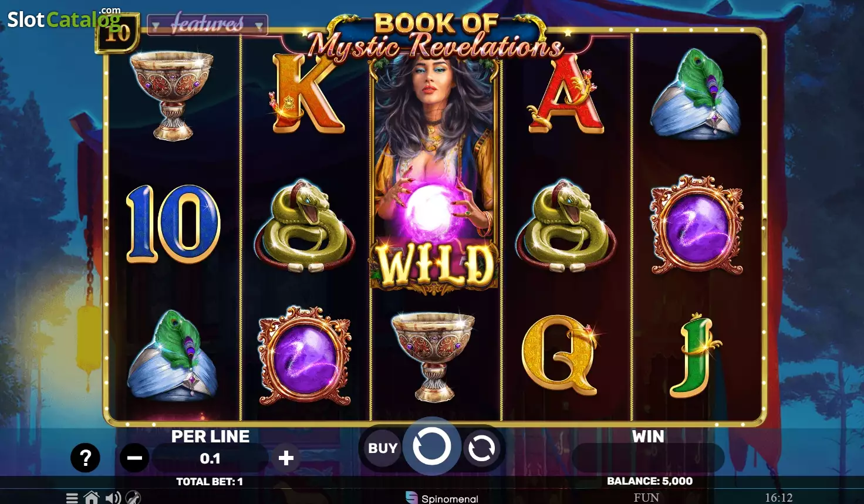The width and height of the screenshot is (864, 504).
Task: Spin the reels with the main spin button
Action: coord(431,447)
